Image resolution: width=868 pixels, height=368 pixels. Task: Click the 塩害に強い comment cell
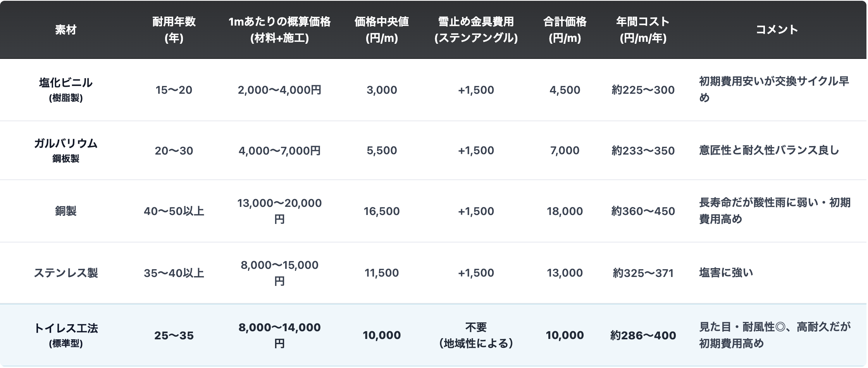point(726,273)
